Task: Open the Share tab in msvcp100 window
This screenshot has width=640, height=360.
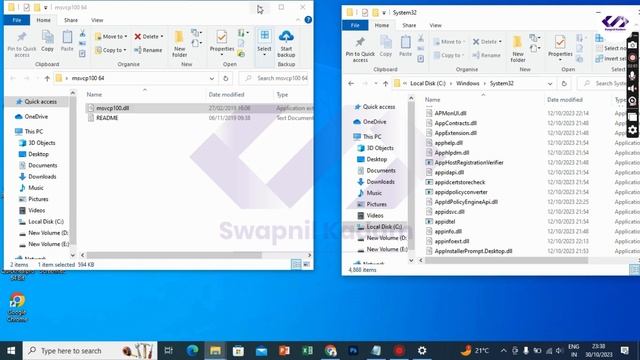Action: pyautogui.click(x=71, y=20)
